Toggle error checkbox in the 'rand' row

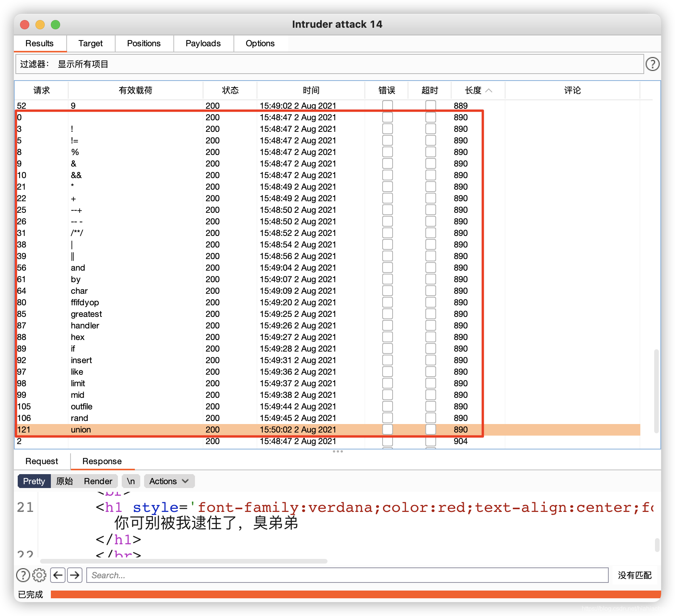pos(388,418)
